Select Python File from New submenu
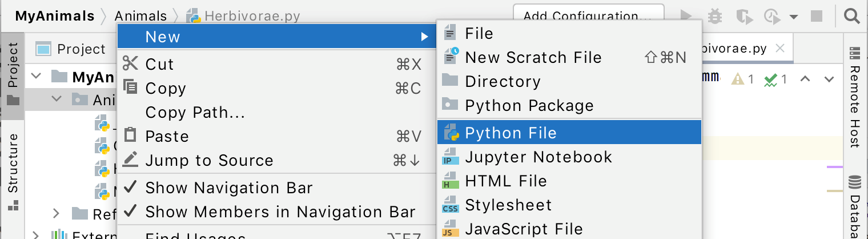 point(511,133)
